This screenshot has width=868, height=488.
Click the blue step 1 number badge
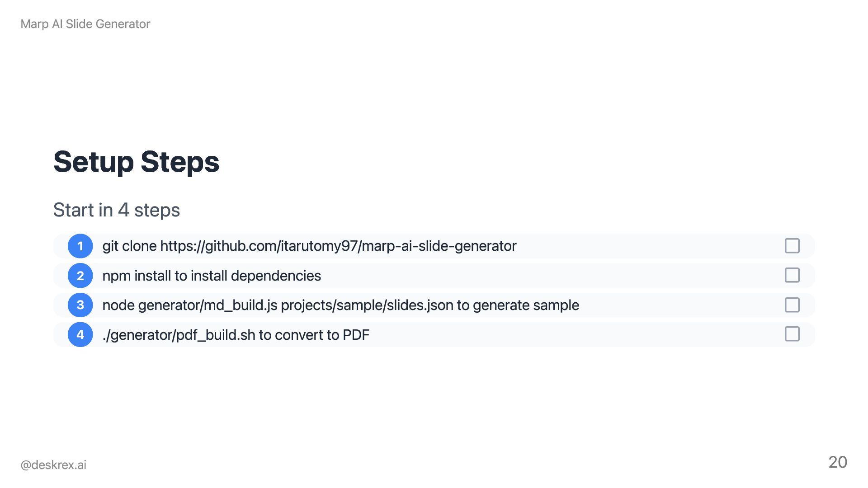click(x=80, y=246)
